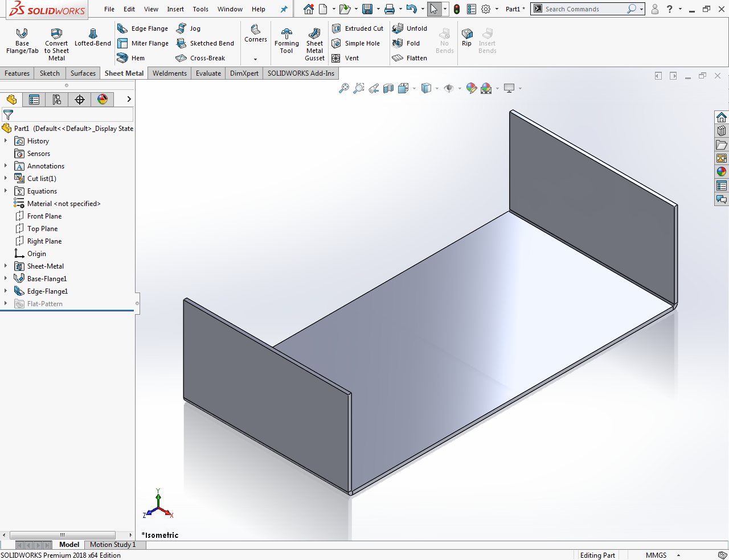Toggle Hide/Show Items in the graphics area
This screenshot has width=729, height=560.
pyautogui.click(x=450, y=88)
